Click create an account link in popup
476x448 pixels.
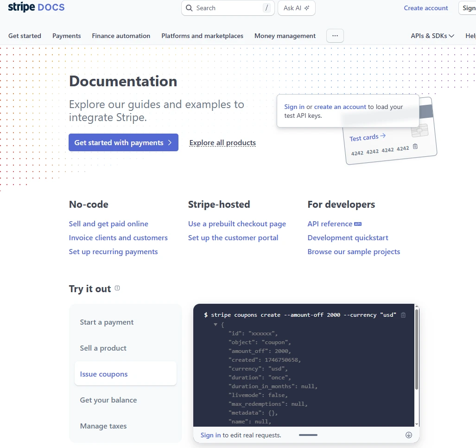tap(340, 107)
